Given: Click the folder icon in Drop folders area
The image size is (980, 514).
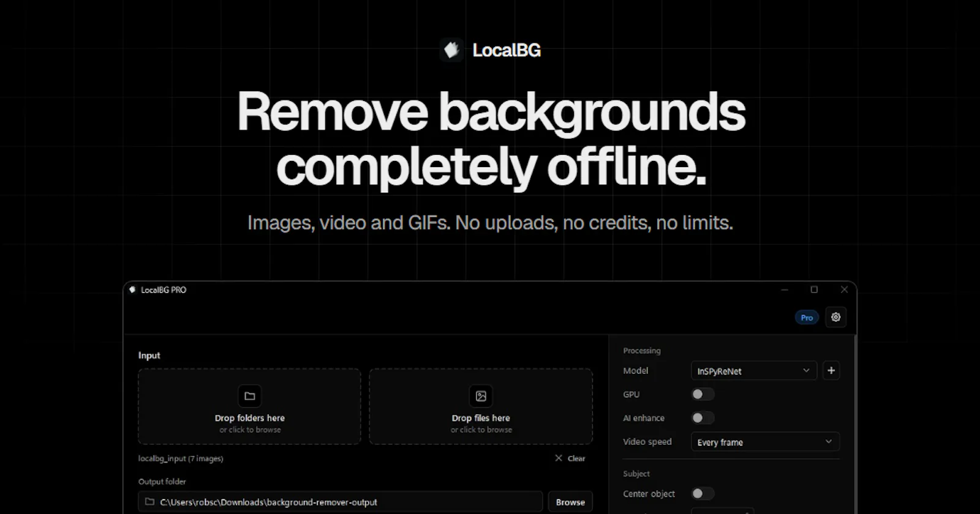Looking at the screenshot, I should pos(249,396).
